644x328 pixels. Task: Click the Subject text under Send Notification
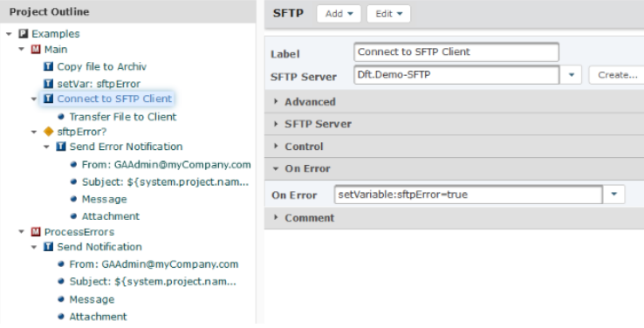[153, 281]
